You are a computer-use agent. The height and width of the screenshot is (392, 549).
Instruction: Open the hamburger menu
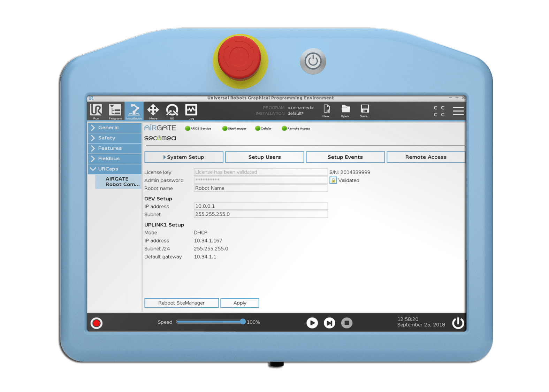click(458, 111)
